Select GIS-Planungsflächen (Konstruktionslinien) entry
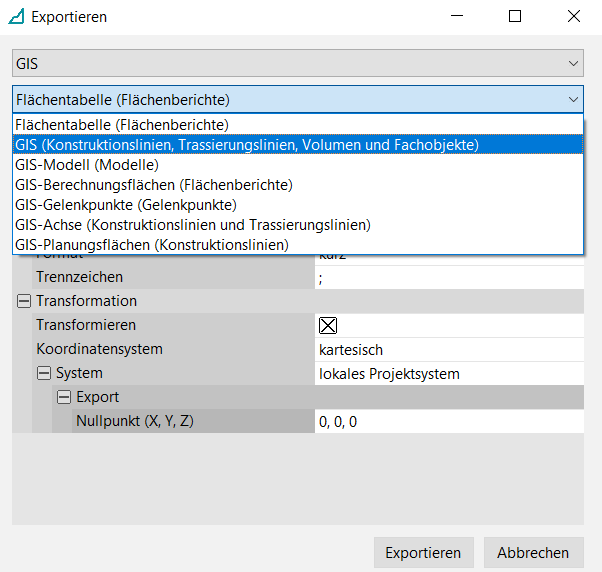The width and height of the screenshot is (602, 572). click(151, 245)
